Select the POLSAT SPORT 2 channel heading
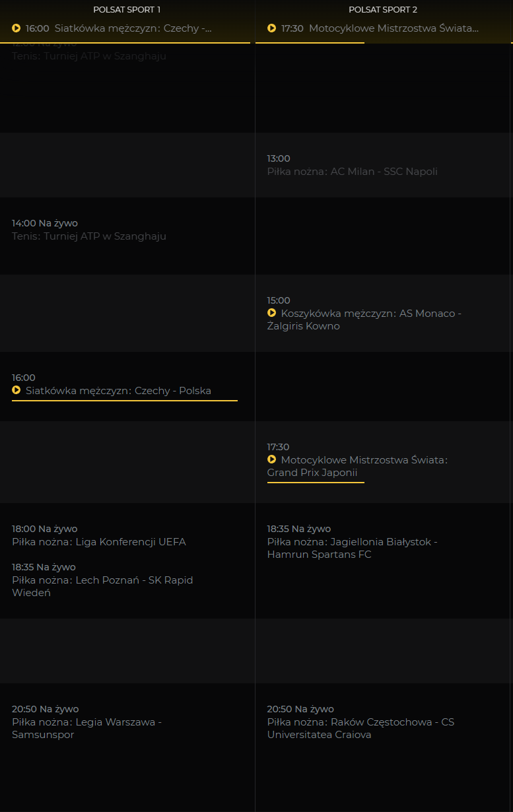513x812 pixels. click(x=383, y=10)
